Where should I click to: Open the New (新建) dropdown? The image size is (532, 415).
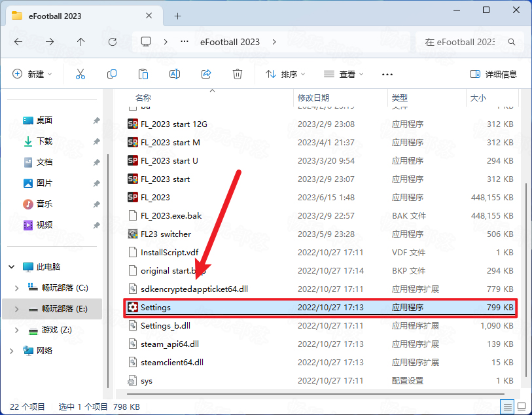point(32,74)
